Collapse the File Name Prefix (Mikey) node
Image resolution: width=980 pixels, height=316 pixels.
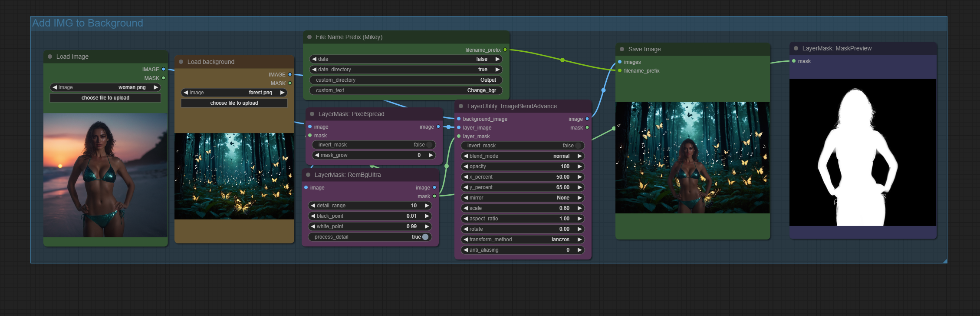pyautogui.click(x=309, y=37)
